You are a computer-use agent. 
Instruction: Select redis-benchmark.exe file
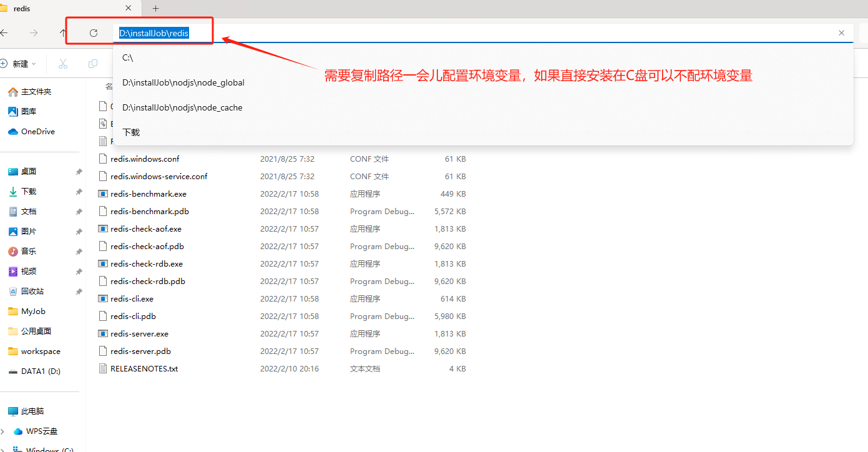149,194
